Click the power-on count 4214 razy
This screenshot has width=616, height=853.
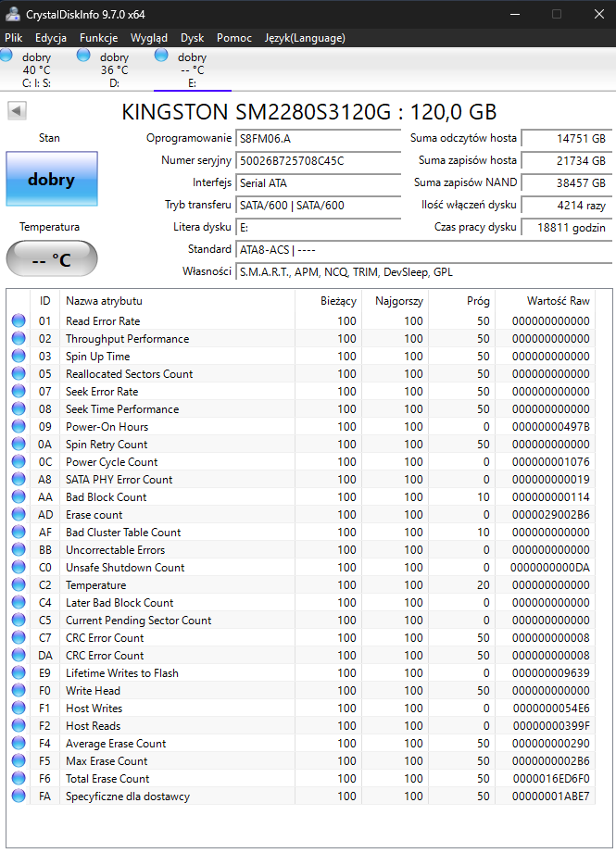pyautogui.click(x=567, y=206)
